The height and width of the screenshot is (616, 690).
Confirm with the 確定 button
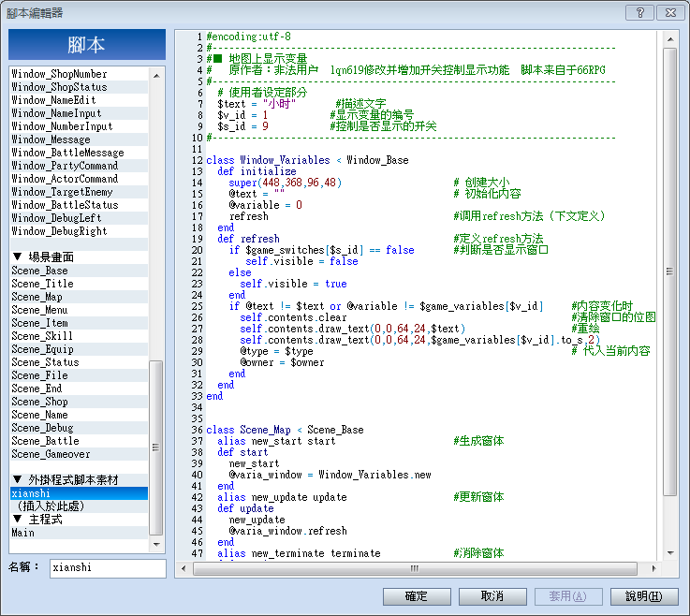417,596
